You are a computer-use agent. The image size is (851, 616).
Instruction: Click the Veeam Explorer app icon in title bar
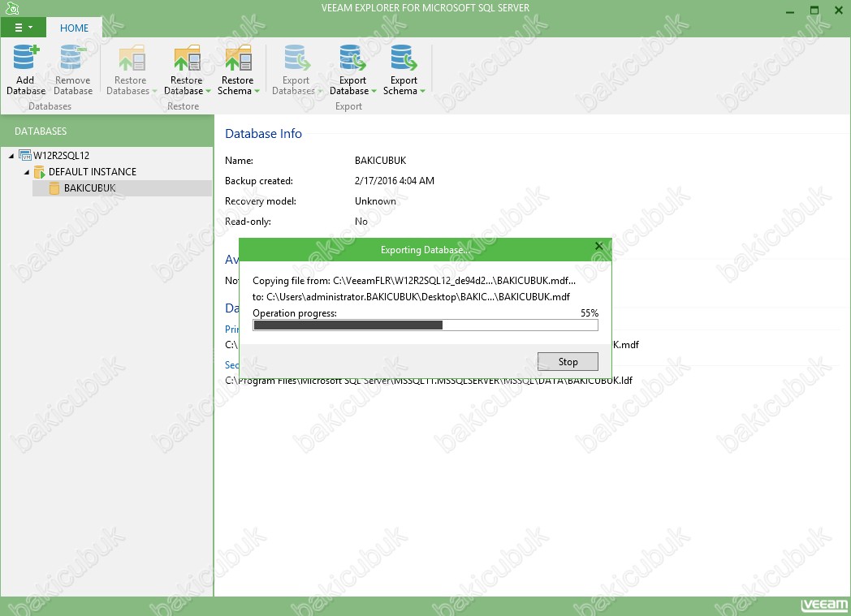click(12, 8)
